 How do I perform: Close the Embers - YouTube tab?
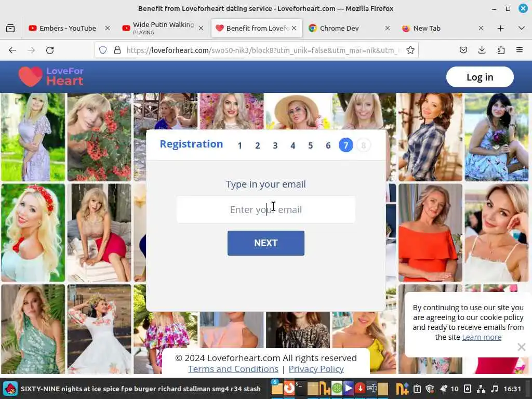108,28
